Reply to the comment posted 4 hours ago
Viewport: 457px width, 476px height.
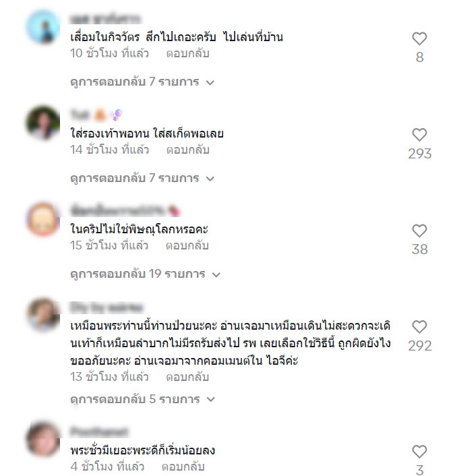(183, 467)
